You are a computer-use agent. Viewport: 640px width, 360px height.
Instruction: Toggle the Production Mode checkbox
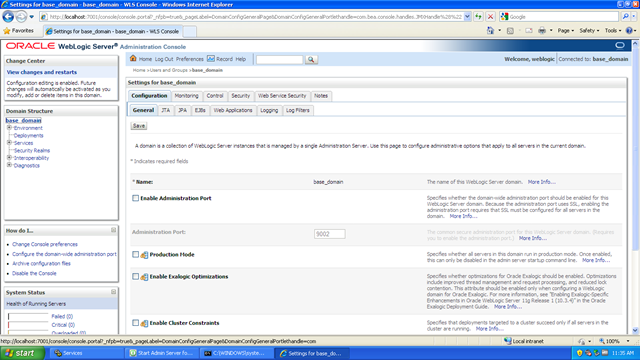click(x=136, y=254)
